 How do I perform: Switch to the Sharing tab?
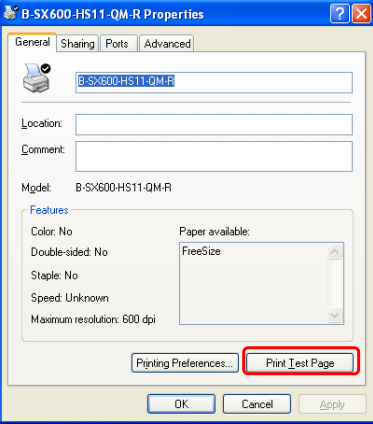[77, 44]
